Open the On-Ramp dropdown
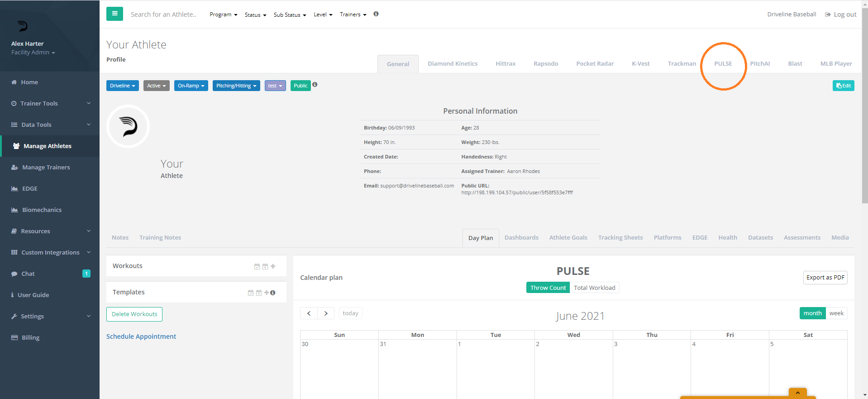The width and height of the screenshot is (868, 399). (191, 86)
